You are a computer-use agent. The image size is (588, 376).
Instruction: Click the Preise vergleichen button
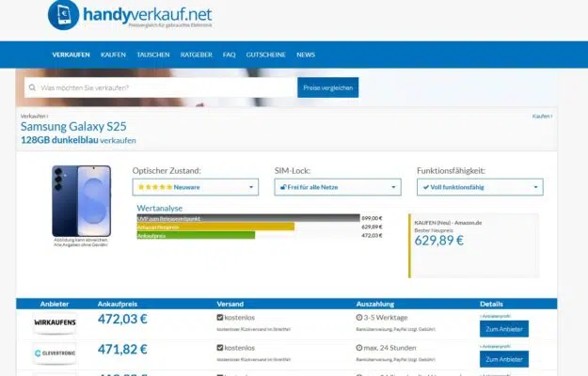(x=328, y=87)
